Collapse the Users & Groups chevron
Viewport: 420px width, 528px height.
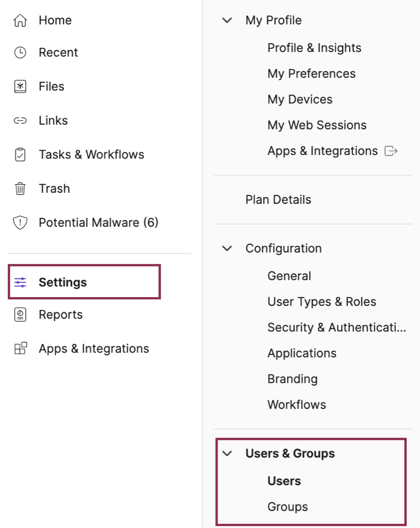pos(227,453)
